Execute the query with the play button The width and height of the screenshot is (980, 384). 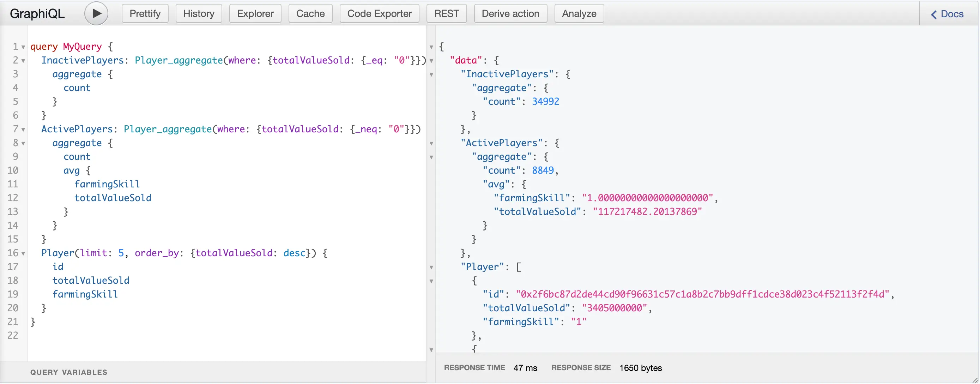tap(96, 13)
